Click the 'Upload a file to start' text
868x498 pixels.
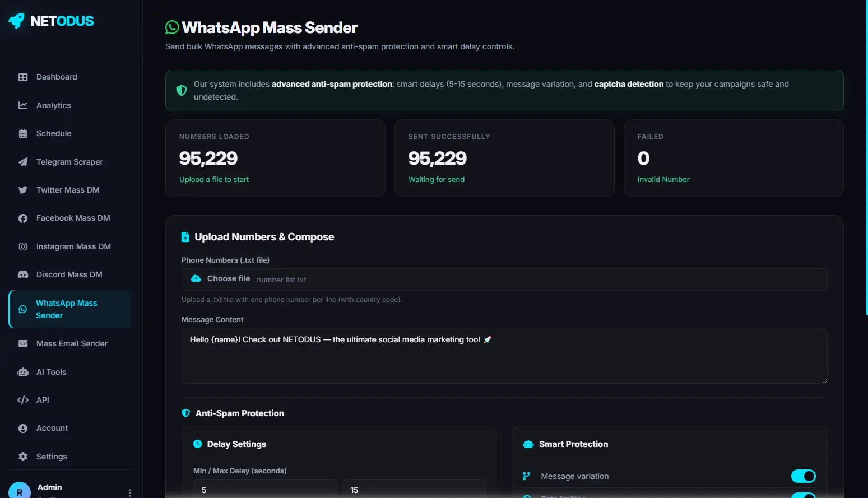coord(214,180)
